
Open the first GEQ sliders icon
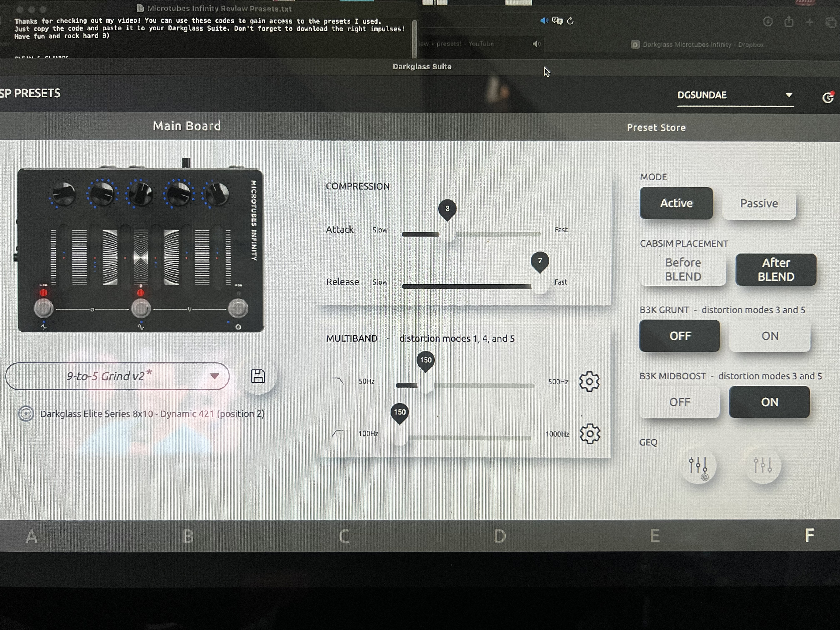tap(698, 465)
